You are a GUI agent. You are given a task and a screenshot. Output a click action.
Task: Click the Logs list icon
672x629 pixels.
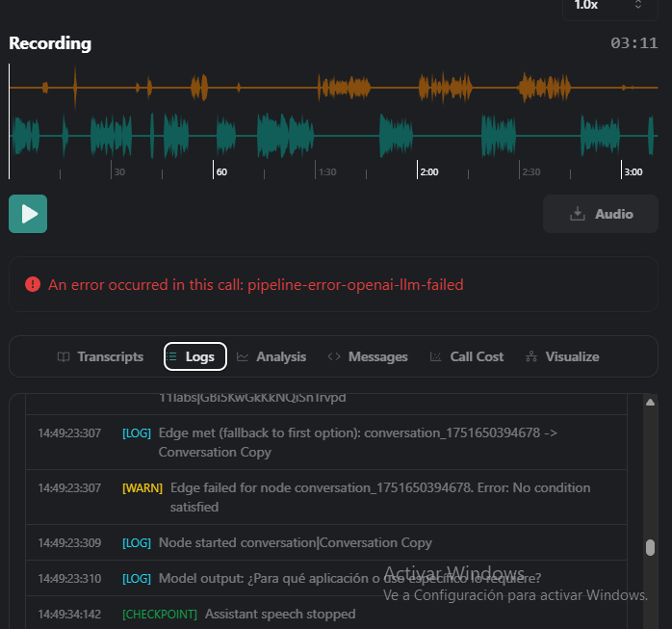click(x=171, y=356)
